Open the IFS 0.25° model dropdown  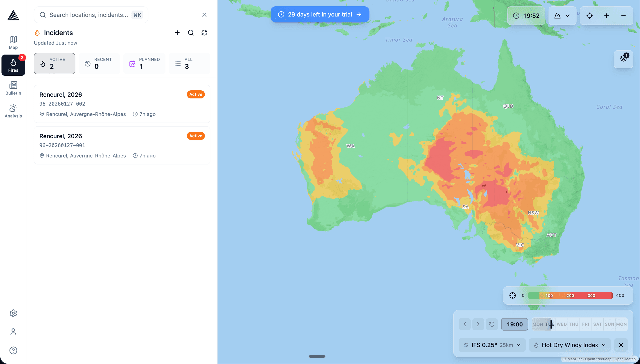tap(492, 345)
